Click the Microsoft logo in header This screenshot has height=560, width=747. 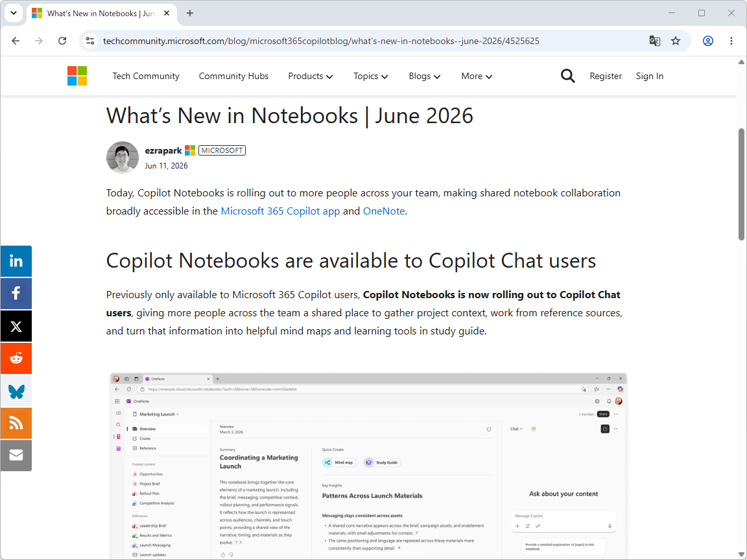(x=77, y=76)
